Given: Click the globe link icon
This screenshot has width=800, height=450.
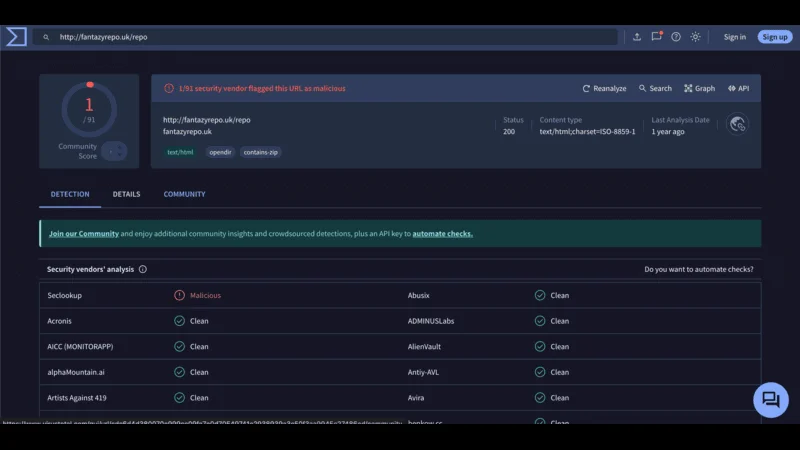Looking at the screenshot, I should click(x=738, y=124).
